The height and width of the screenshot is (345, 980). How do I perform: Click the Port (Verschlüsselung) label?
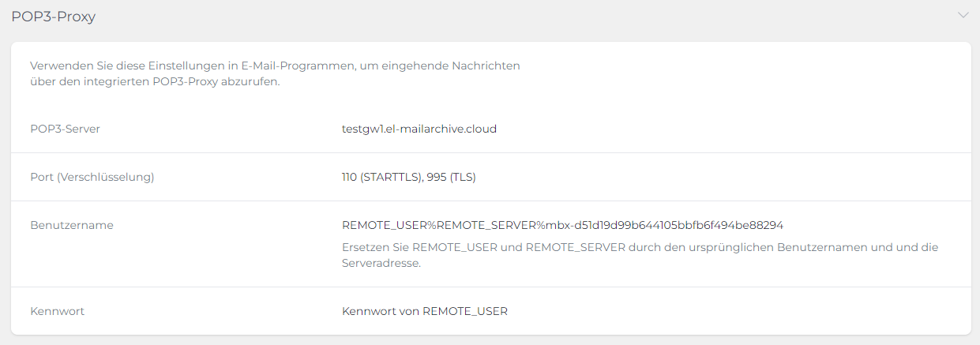point(92,177)
